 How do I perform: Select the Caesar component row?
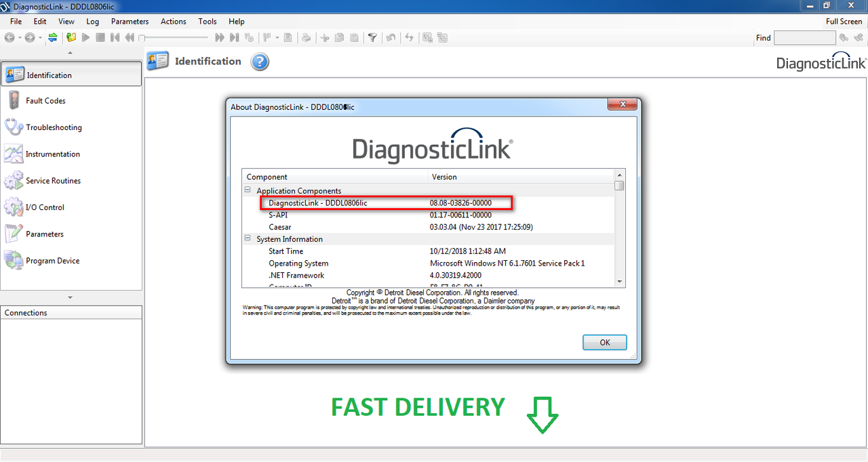click(429, 228)
